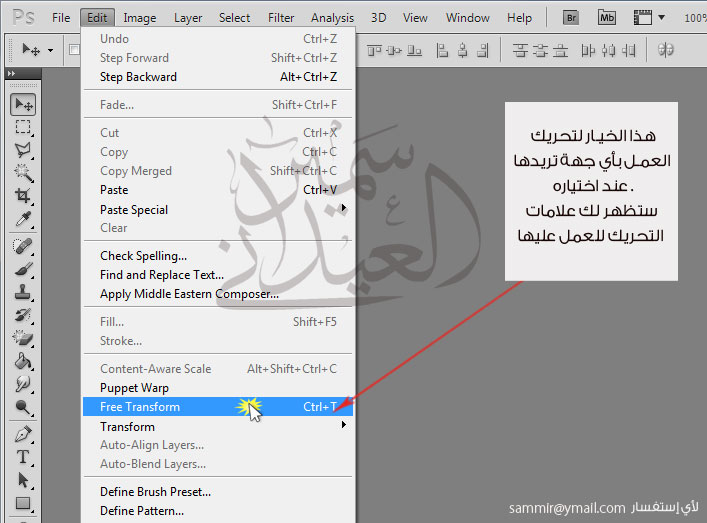Viewport: 707px width, 523px height.
Task: Choose Check Spelling from Edit menu
Action: point(218,256)
